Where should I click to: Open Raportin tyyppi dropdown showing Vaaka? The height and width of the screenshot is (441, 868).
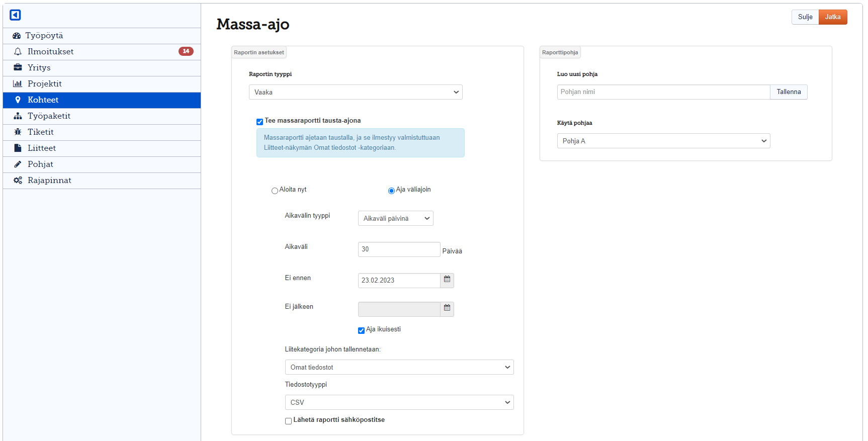pyautogui.click(x=356, y=92)
